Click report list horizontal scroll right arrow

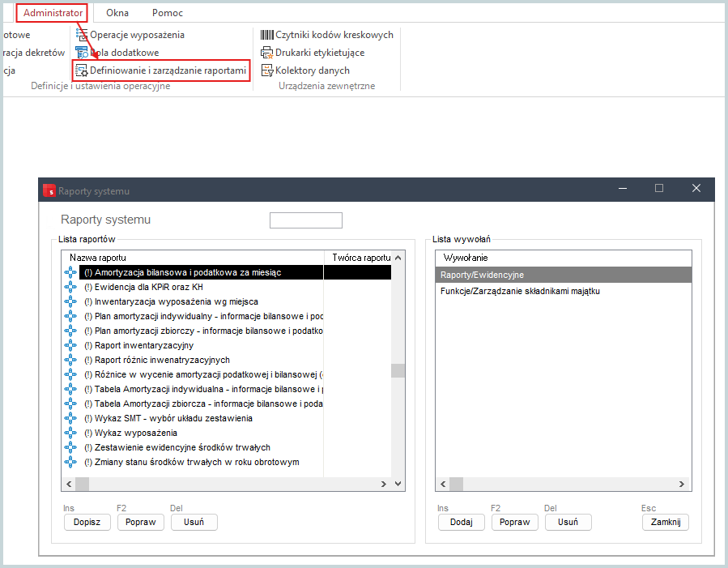384,484
